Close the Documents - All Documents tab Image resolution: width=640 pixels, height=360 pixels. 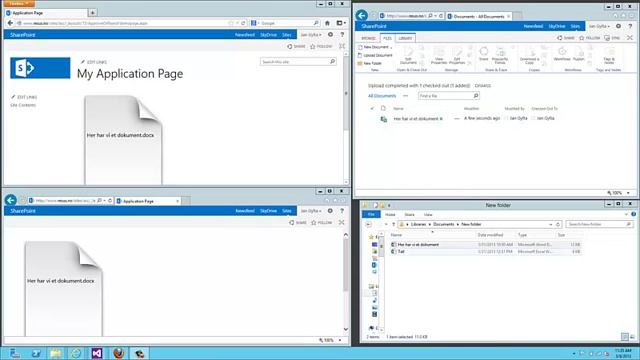(509, 16)
